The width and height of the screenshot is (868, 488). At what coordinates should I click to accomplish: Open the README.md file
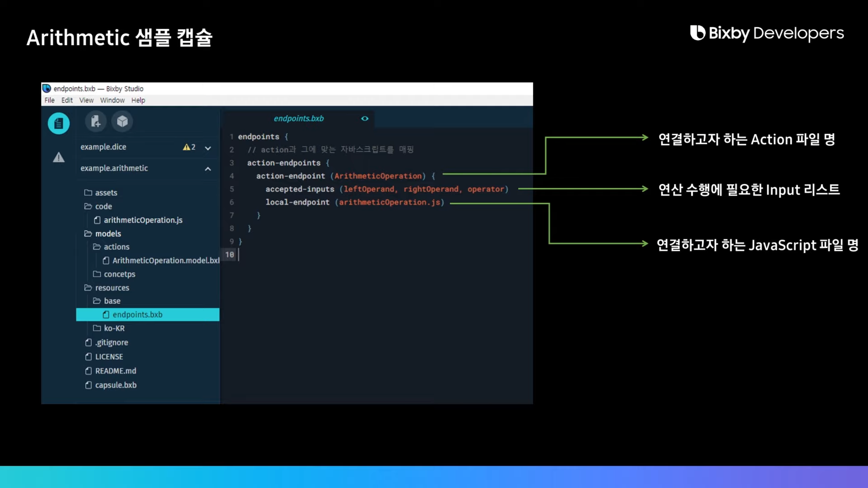[x=115, y=371]
